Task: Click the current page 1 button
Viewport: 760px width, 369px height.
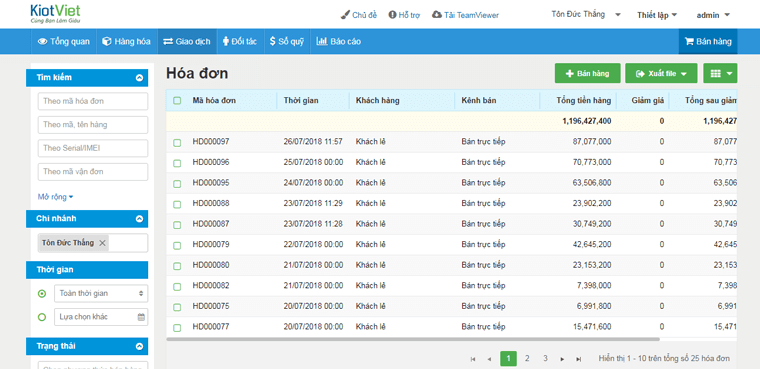Action: [508, 359]
